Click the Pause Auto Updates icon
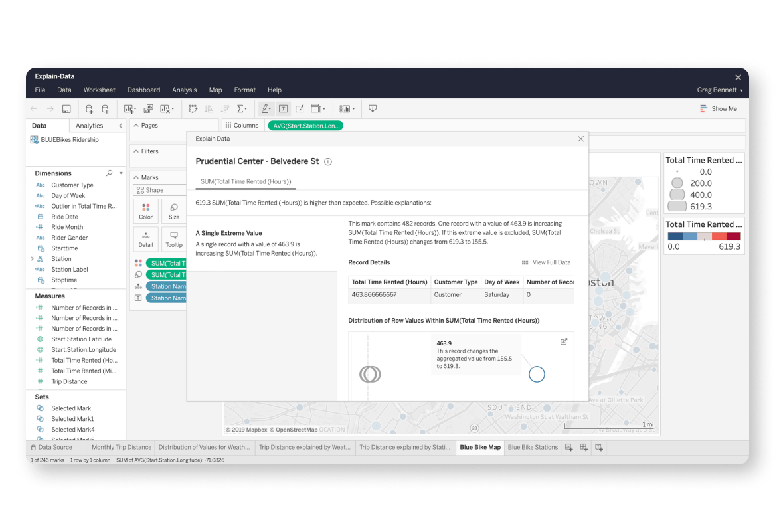This screenshot has height=532, width=777. 105,108
